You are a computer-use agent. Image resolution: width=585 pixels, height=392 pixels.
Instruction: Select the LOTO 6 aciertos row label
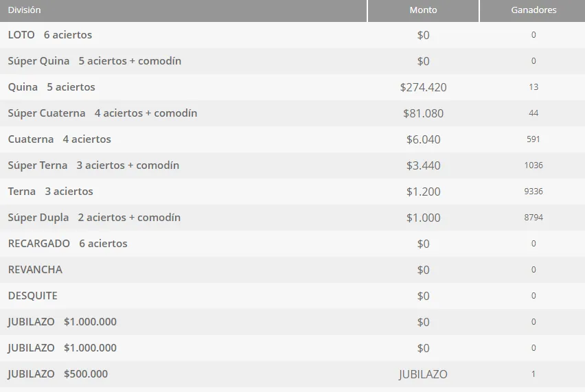pos(50,35)
